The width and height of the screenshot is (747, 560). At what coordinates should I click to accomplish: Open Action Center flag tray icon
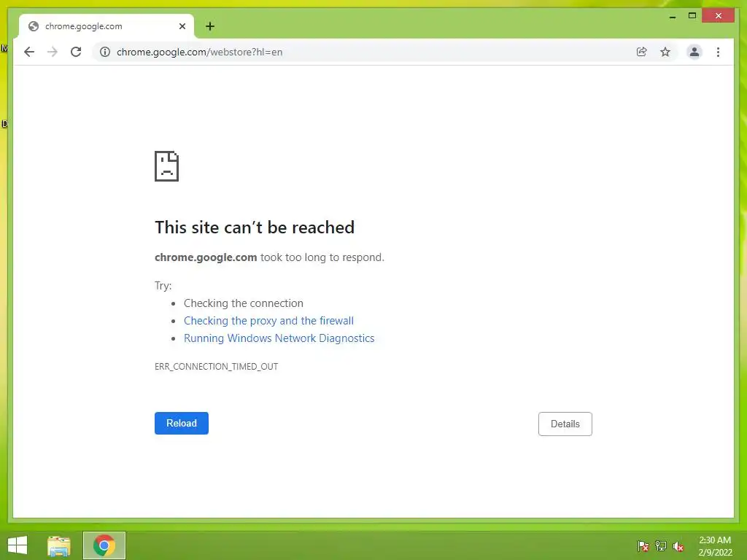coord(643,545)
